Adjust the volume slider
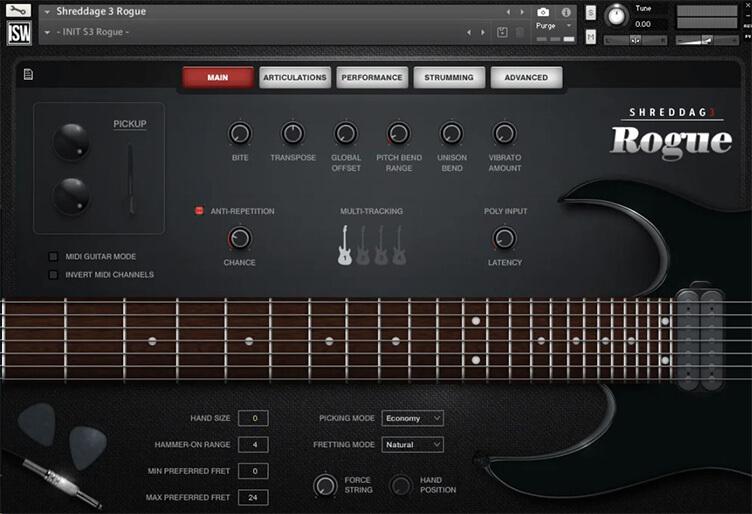Viewport: 752px width, 514px height. [706, 40]
